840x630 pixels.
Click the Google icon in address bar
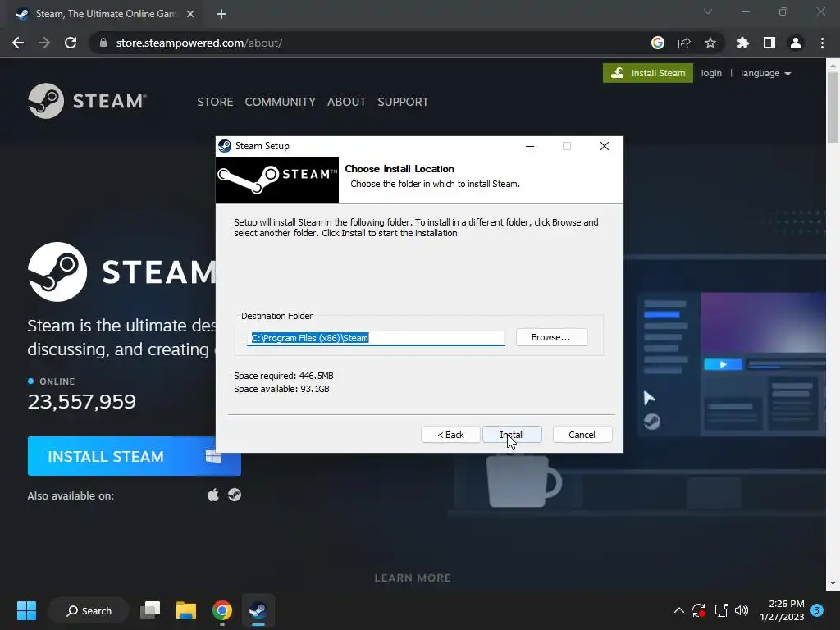pos(658,43)
